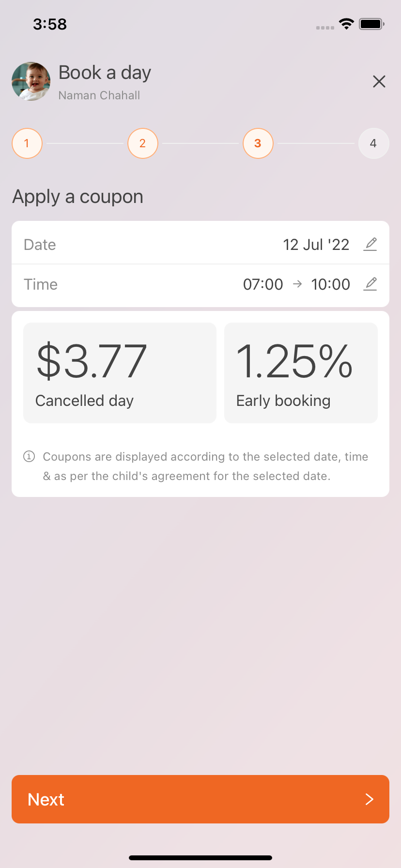
Task: Tap the info icon near coupons note
Action: click(29, 456)
